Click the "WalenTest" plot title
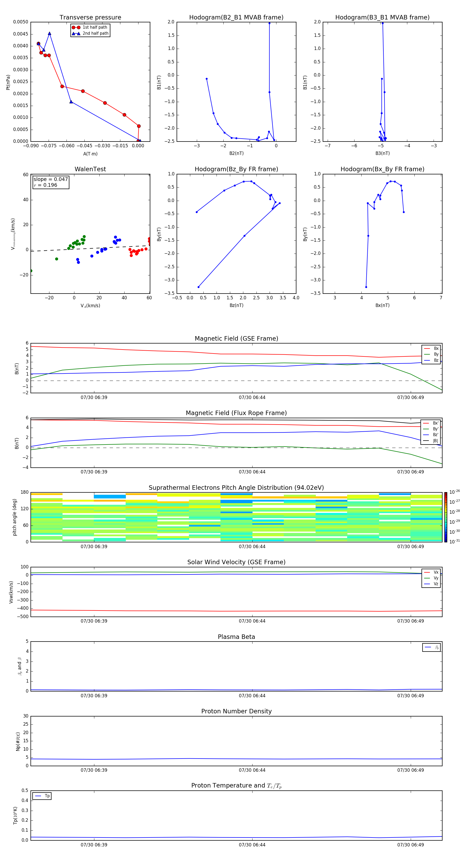 coord(90,169)
